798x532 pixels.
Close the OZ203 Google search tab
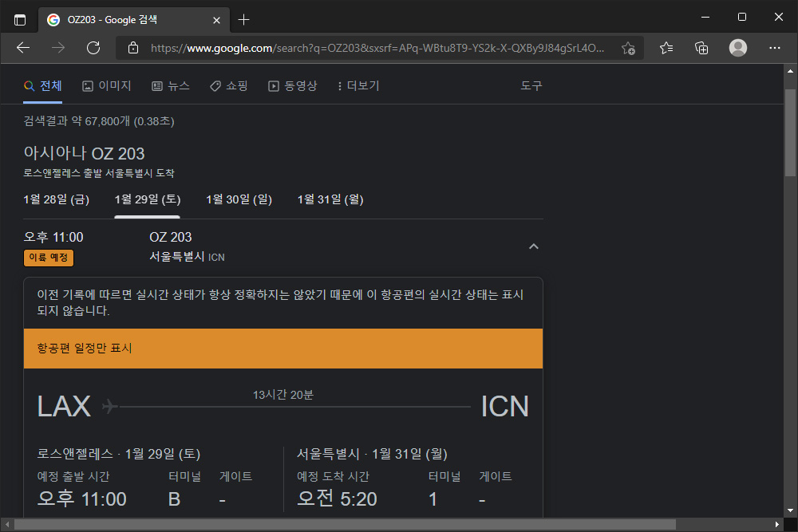216,21
